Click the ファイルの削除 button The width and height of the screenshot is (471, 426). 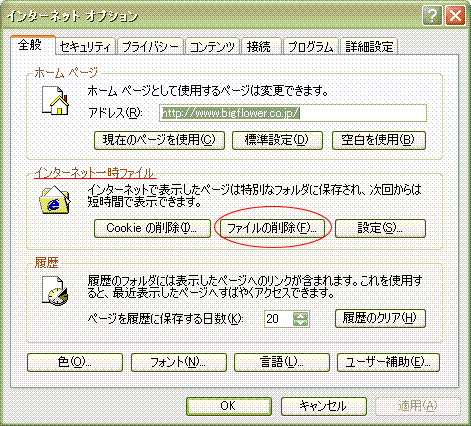click(272, 228)
